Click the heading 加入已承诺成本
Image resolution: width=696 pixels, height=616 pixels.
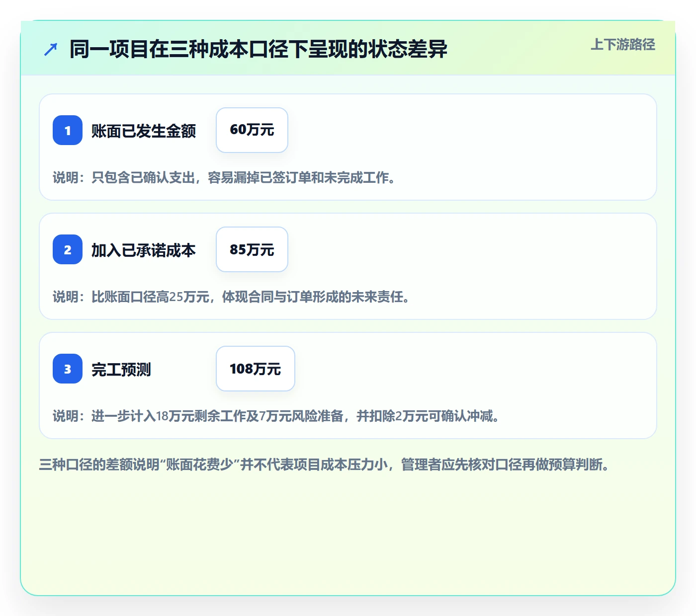pyautogui.click(x=144, y=250)
